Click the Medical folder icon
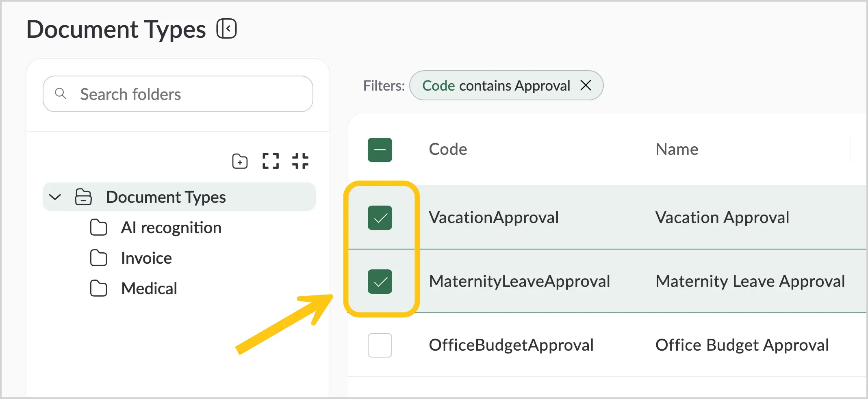Screen dimensions: 868x399 tap(98, 288)
